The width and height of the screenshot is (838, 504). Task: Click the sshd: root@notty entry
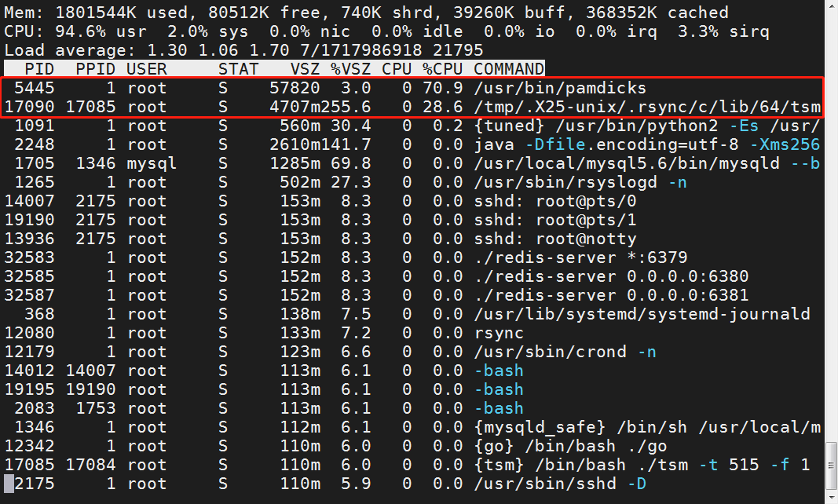click(x=554, y=239)
